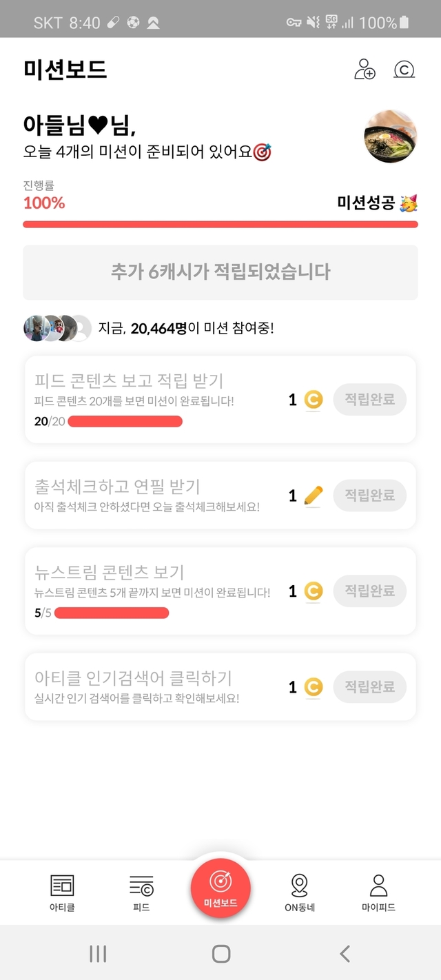441x980 pixels.
Task: Tap 적립완료 for attendance check mission
Action: click(x=369, y=496)
